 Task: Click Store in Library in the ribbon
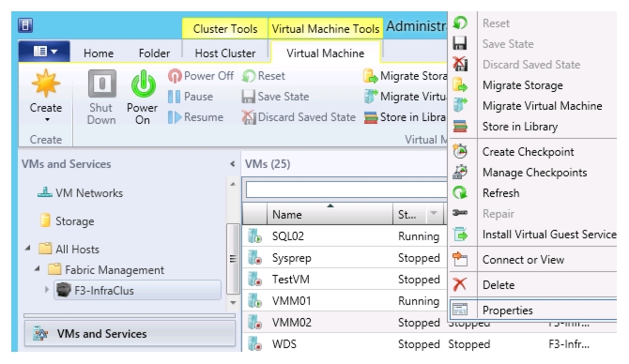pos(406,117)
